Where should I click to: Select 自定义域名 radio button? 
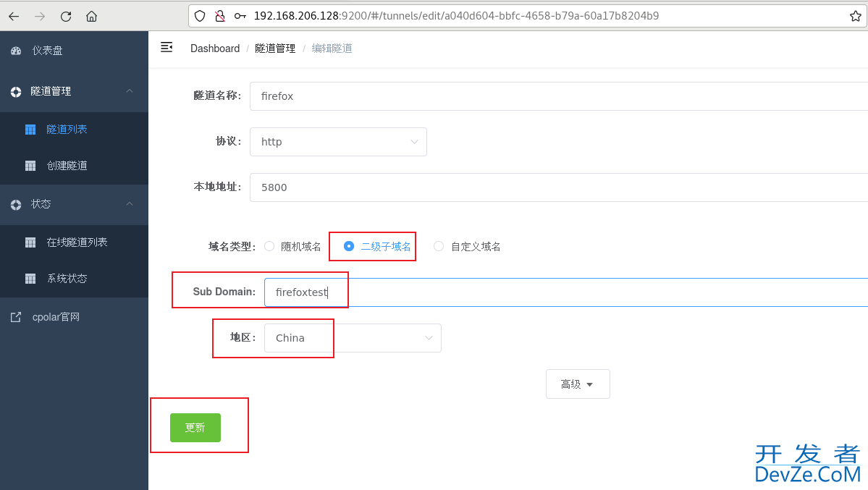439,246
